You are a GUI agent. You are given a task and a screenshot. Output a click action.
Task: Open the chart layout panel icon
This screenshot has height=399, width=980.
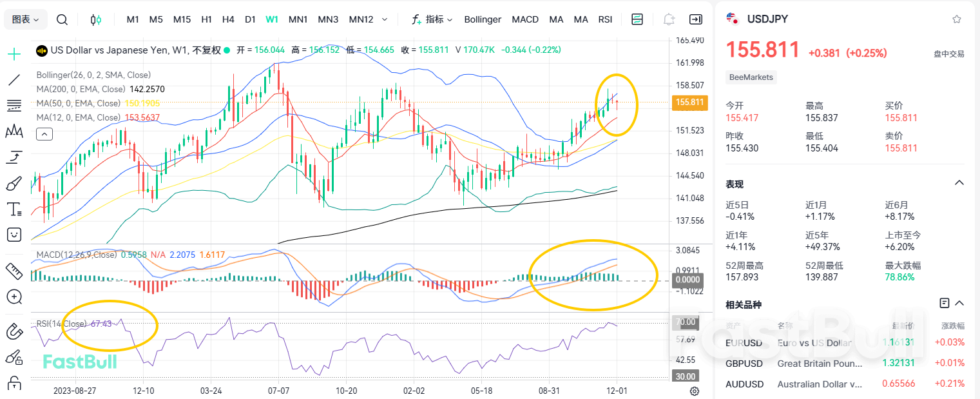point(637,19)
